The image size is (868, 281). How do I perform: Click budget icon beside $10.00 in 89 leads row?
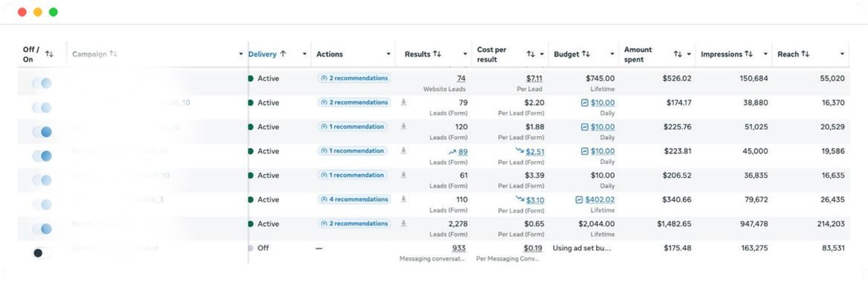tap(585, 152)
